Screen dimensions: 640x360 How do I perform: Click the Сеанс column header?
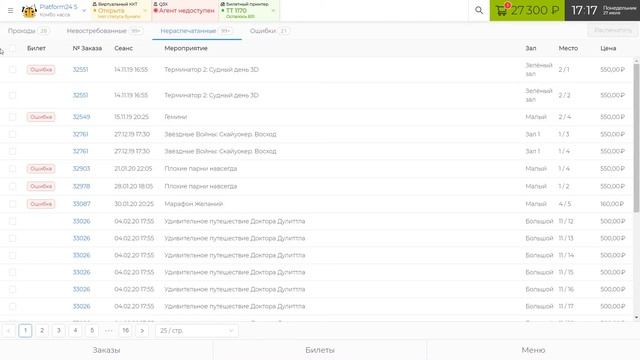click(123, 48)
